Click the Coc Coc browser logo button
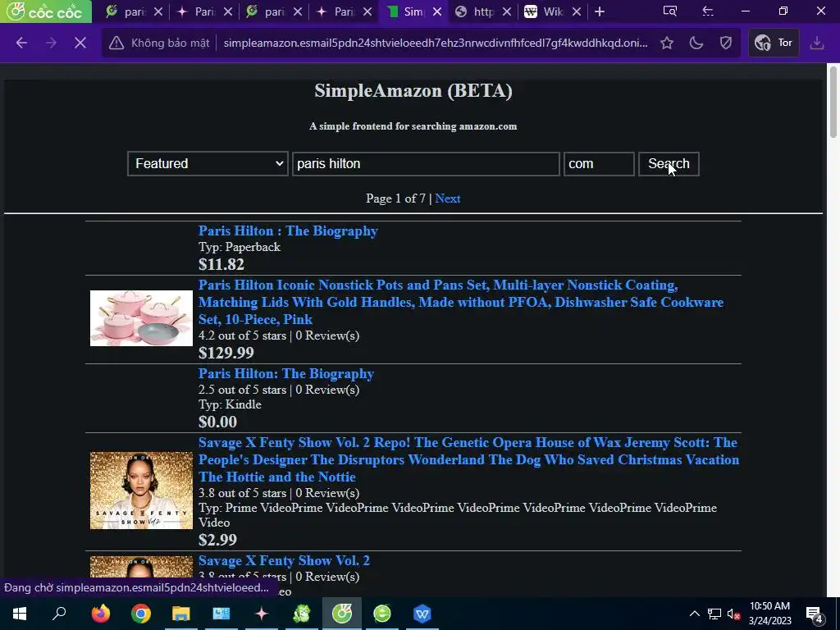The width and height of the screenshot is (840, 630). coord(46,11)
